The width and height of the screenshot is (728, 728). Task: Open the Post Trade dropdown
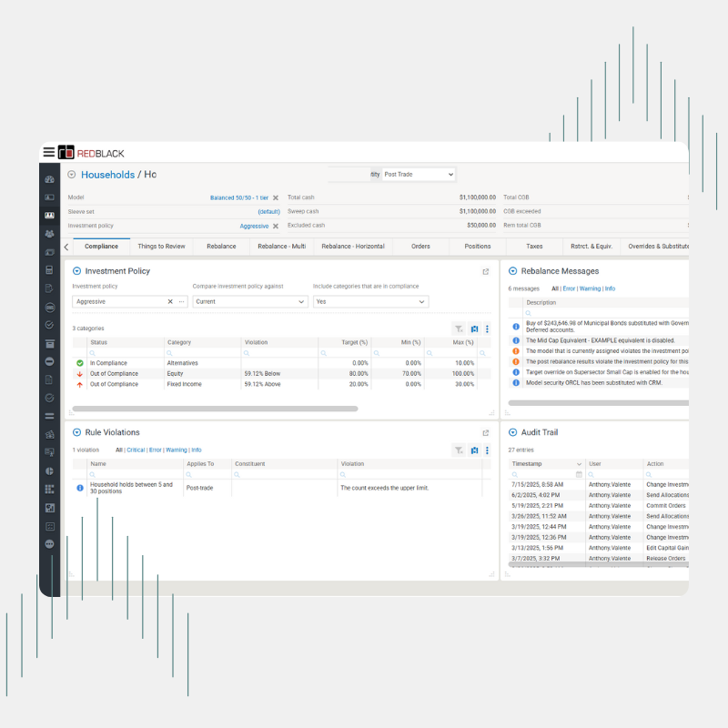click(419, 175)
